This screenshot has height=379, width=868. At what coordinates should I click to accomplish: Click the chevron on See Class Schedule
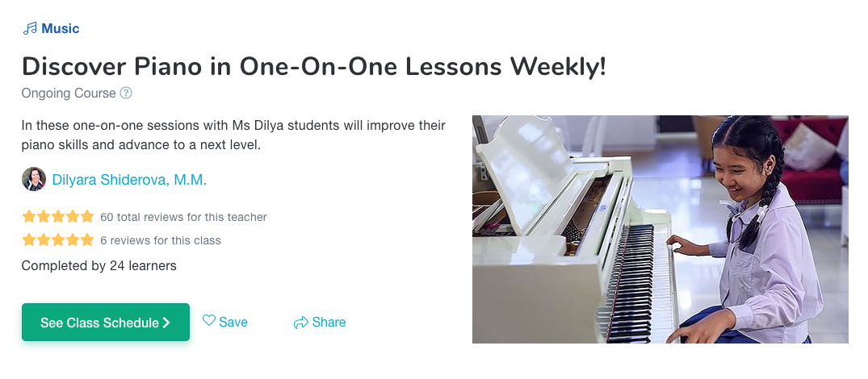pos(166,323)
